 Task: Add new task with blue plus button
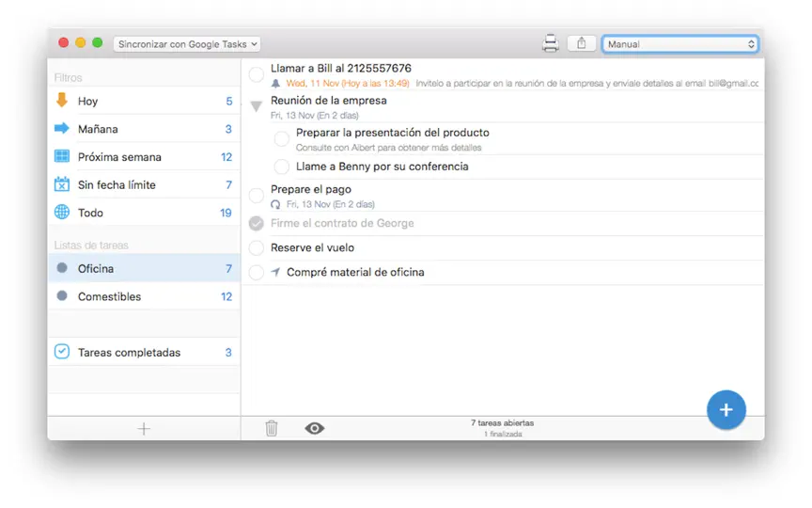click(x=726, y=409)
